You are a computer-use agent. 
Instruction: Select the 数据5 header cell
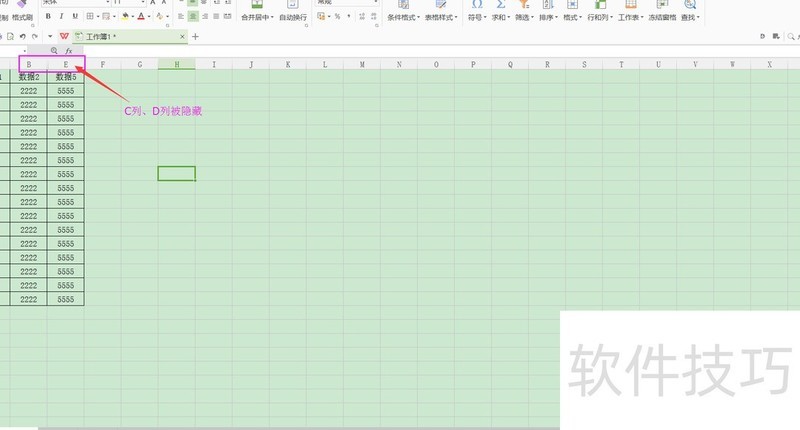click(66, 77)
